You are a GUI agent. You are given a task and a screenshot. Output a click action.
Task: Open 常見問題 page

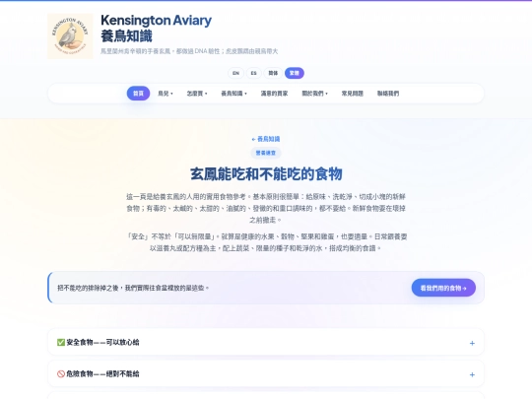tap(352, 94)
